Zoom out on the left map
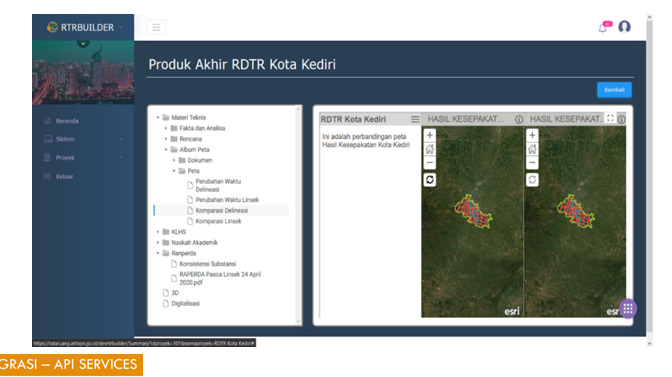Screen dimensions: 672x377 [429, 163]
